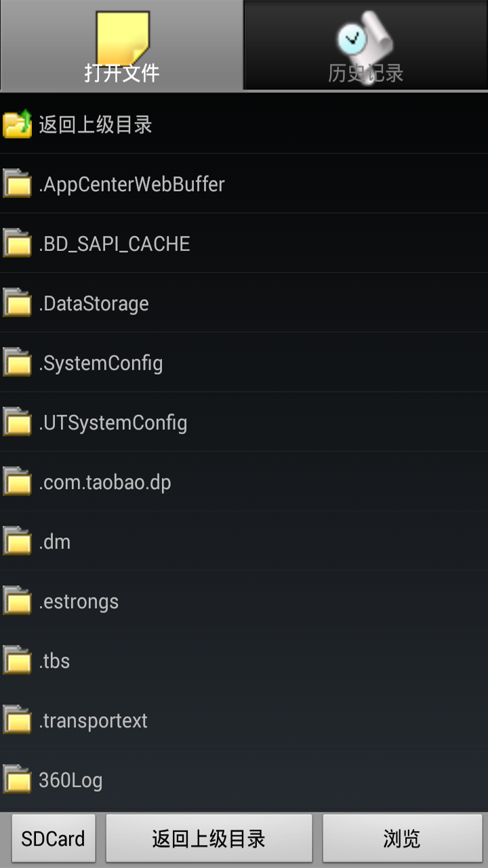Viewport: 488px width, 868px height.
Task: Open the 打开文件 tab
Action: tap(122, 45)
